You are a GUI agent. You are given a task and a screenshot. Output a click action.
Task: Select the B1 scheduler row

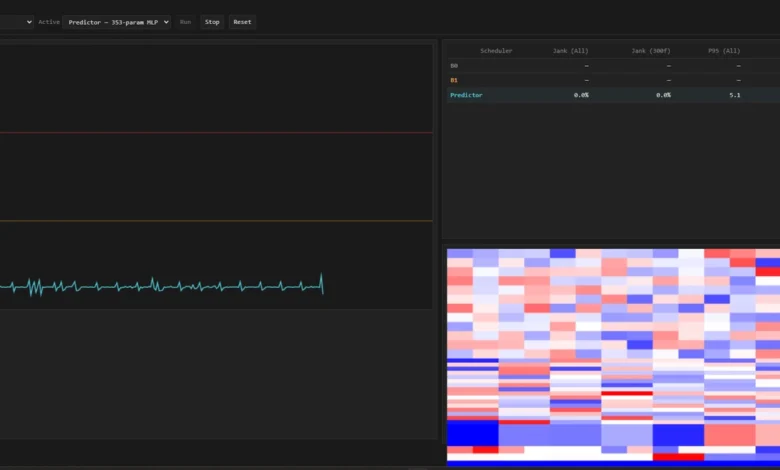(x=454, y=80)
